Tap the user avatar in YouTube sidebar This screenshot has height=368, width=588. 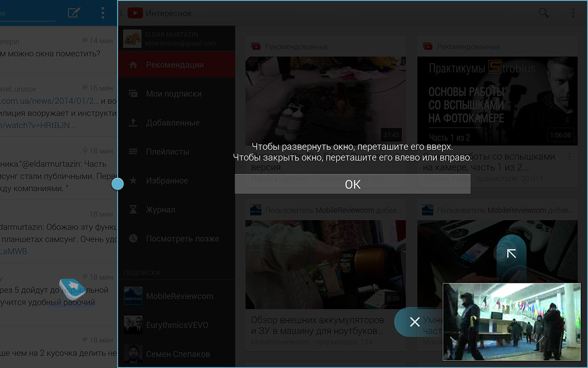pyautogui.click(x=132, y=39)
